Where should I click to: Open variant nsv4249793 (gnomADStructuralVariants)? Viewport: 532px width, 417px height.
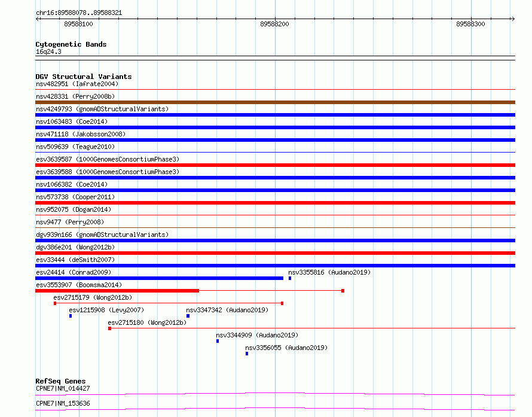102,109
